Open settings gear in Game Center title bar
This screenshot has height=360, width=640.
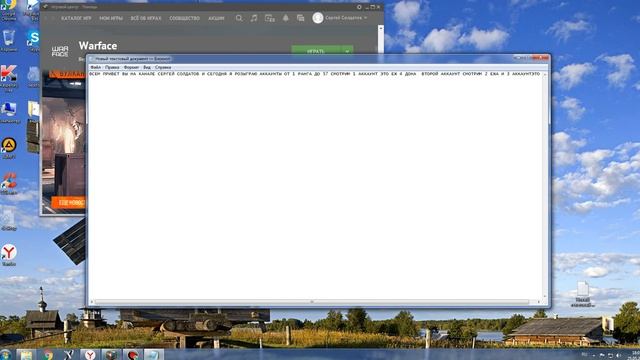pyautogui.click(x=359, y=7)
